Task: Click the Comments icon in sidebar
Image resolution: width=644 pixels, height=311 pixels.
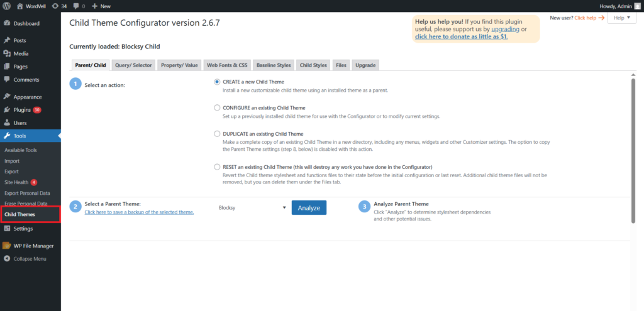Action: [7, 80]
